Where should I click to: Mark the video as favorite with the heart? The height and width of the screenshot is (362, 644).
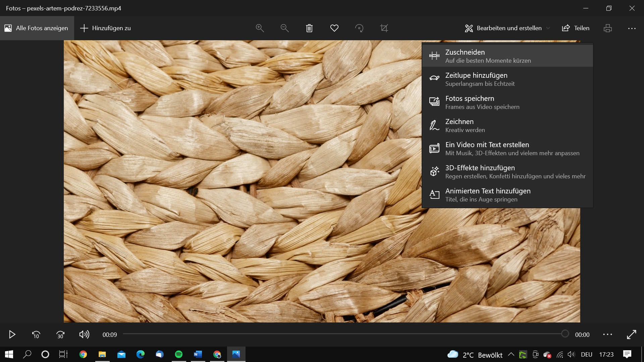[334, 28]
